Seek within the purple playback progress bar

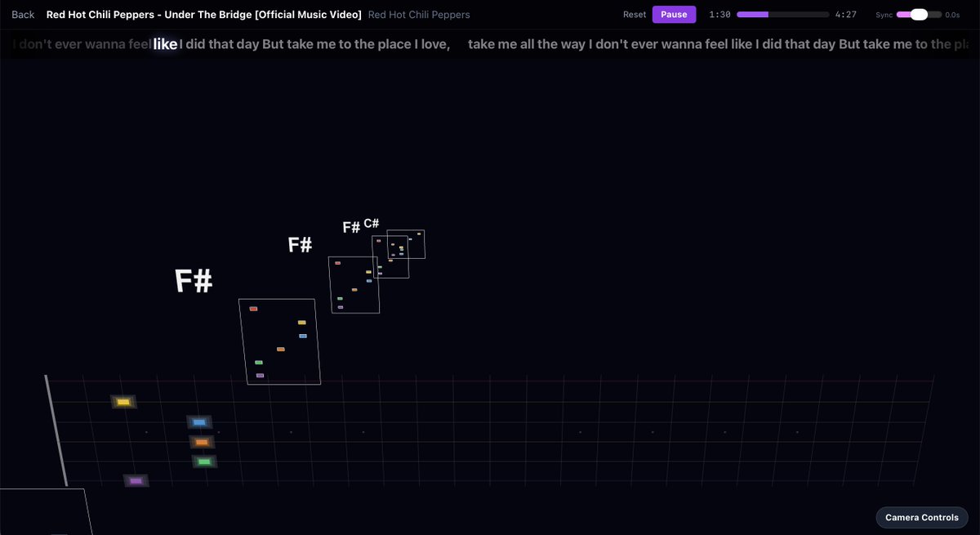[x=782, y=15]
